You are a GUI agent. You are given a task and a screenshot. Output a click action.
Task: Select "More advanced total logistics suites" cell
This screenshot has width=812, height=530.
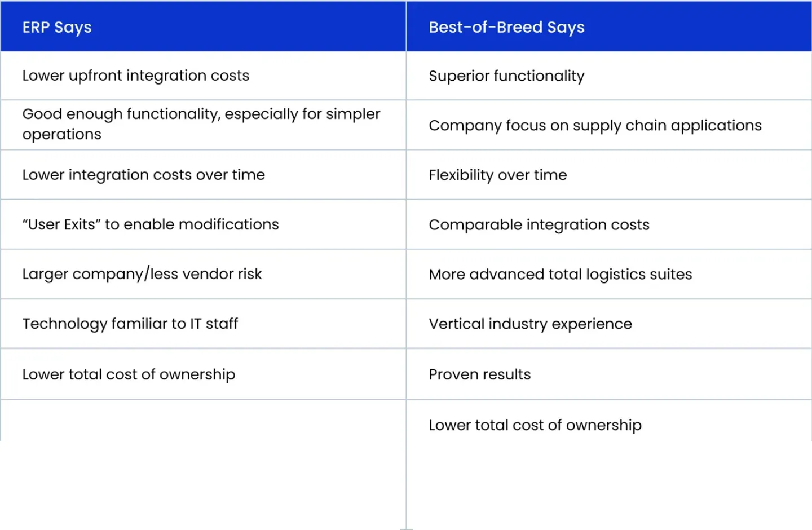pos(560,274)
